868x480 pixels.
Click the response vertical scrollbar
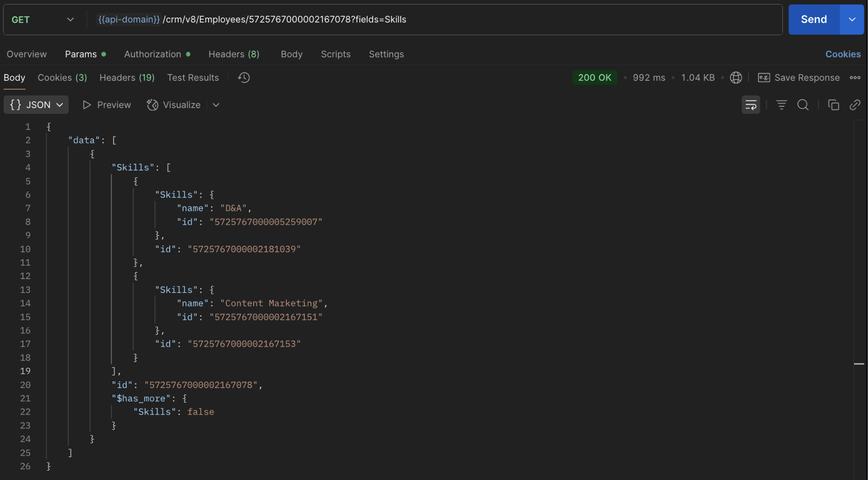pyautogui.click(x=859, y=300)
